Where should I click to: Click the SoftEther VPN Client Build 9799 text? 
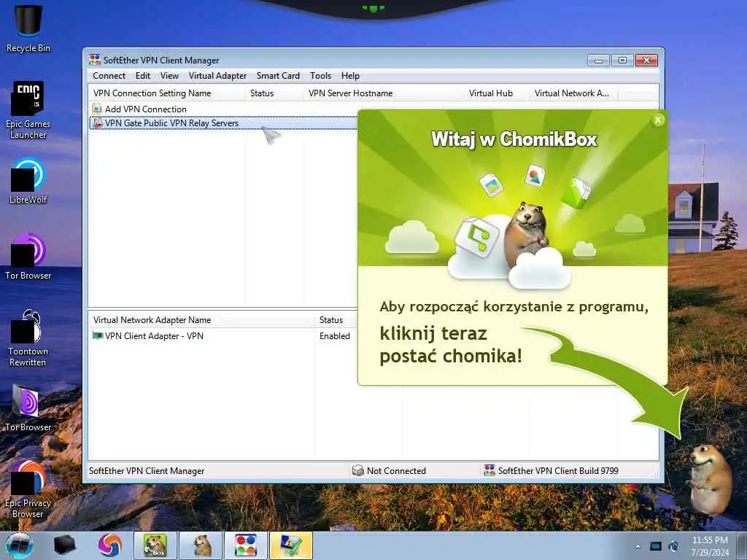[x=558, y=470]
